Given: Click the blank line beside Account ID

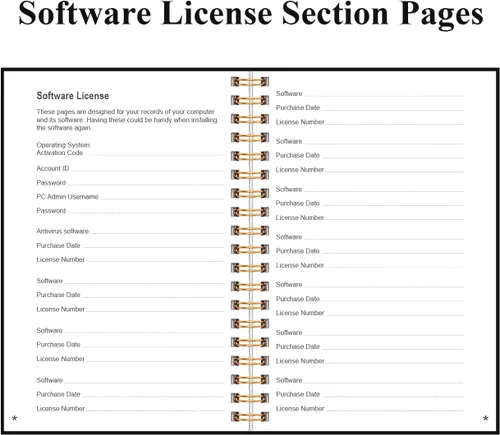Looking at the screenshot, I should [x=147, y=171].
